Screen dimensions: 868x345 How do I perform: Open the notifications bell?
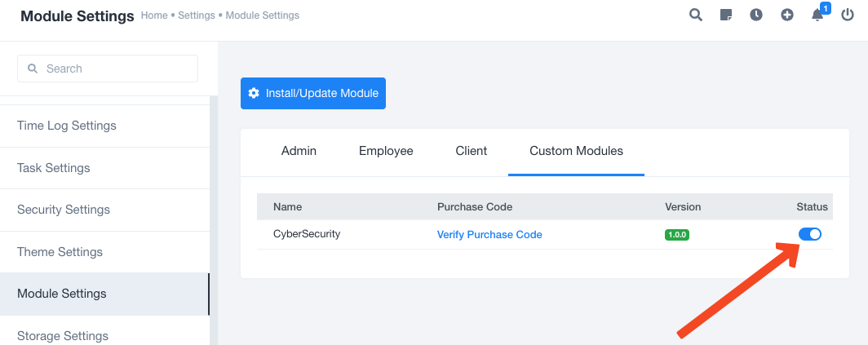pos(817,15)
